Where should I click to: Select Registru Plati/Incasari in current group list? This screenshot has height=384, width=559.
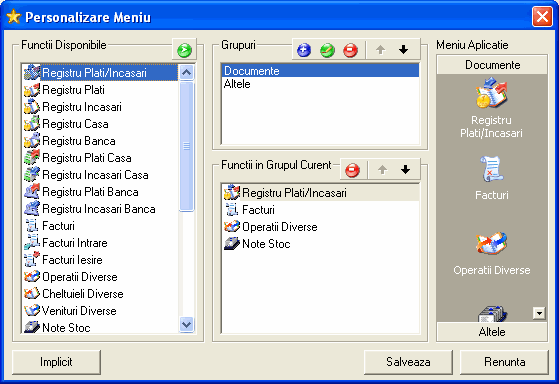[320, 193]
